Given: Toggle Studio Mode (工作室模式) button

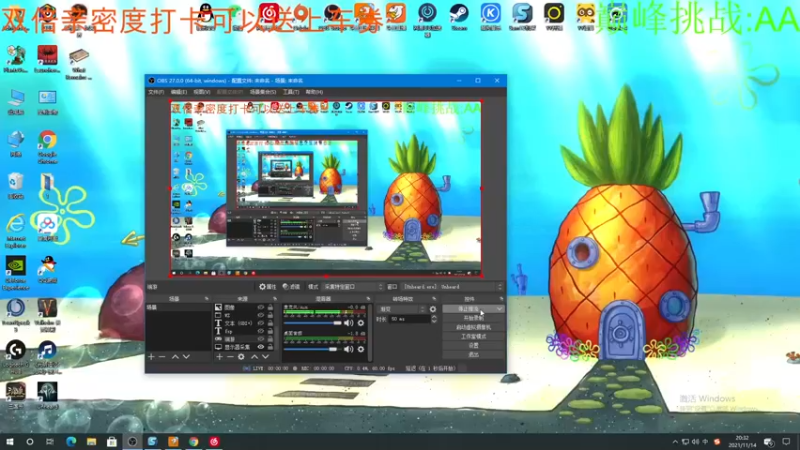Looking at the screenshot, I should tap(473, 337).
